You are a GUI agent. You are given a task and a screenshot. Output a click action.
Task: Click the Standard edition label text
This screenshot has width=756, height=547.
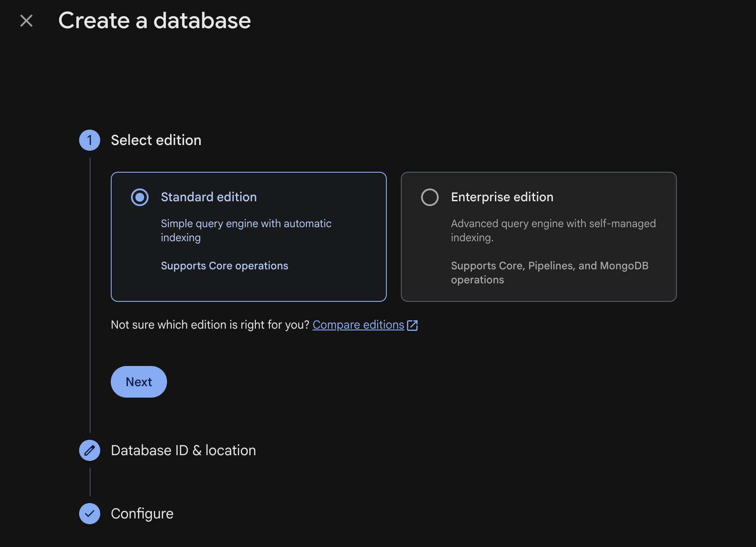click(x=209, y=197)
